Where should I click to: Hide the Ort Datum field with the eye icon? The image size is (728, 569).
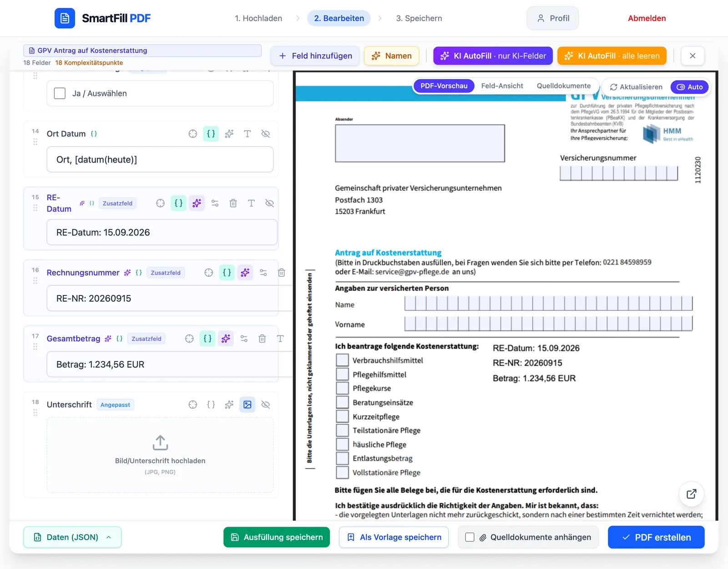[266, 134]
